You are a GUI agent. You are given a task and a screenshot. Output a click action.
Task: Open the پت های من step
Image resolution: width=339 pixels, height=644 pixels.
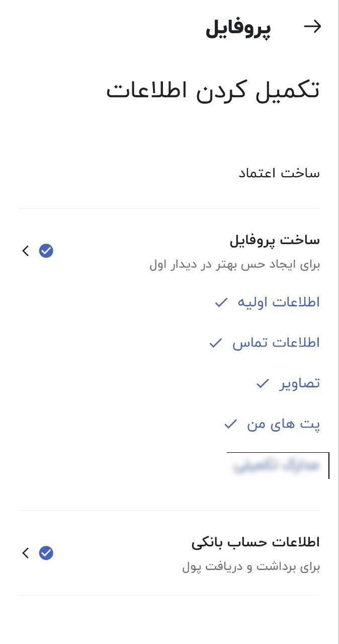click(283, 425)
